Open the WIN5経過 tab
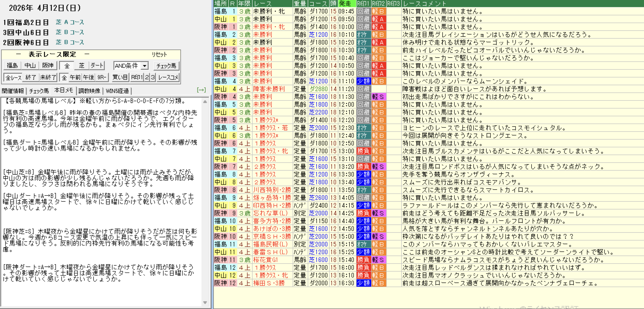Screen dimensions: 644x309 [117, 91]
